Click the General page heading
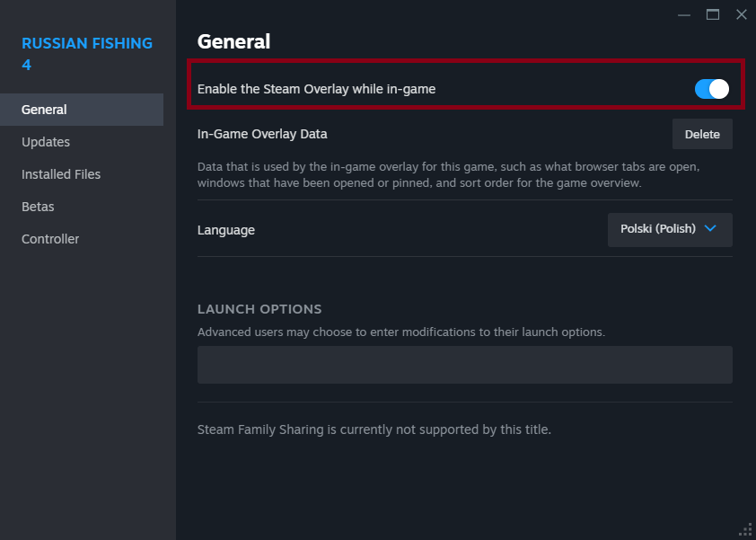 (x=233, y=41)
